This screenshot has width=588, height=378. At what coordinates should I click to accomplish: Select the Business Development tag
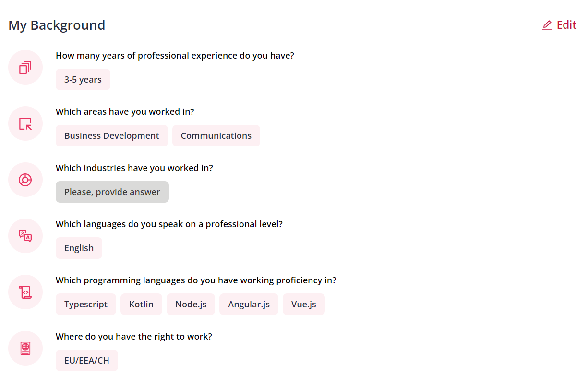112,135
